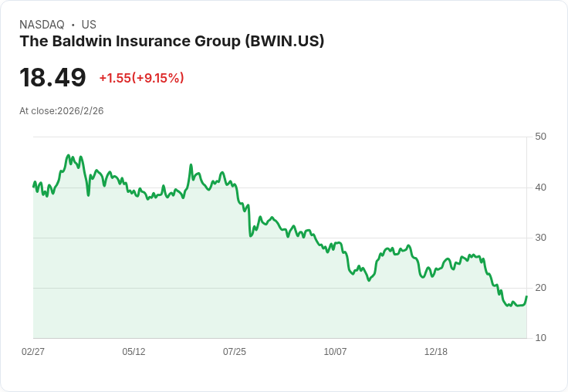Click the 20 y-axis label
Image resolution: width=568 pixels, height=392 pixels.
tap(540, 288)
